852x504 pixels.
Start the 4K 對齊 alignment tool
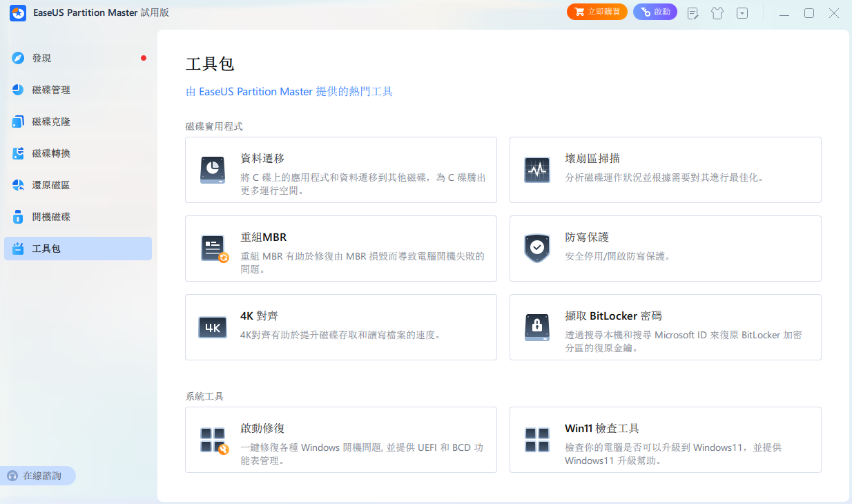(x=340, y=327)
